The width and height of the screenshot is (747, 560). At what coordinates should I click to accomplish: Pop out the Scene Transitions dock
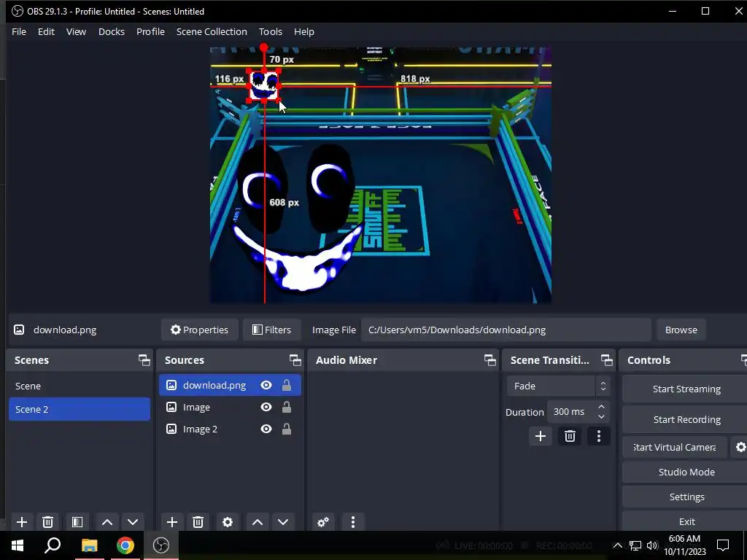(x=606, y=360)
